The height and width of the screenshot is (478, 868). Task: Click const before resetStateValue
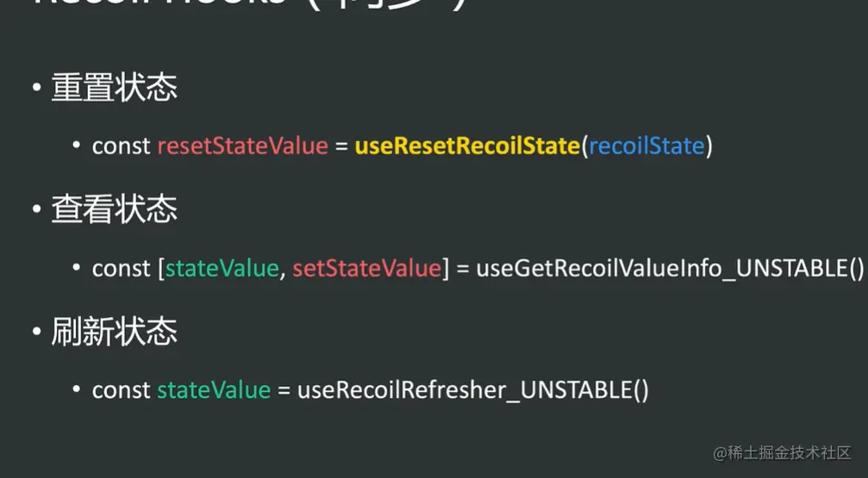click(122, 146)
